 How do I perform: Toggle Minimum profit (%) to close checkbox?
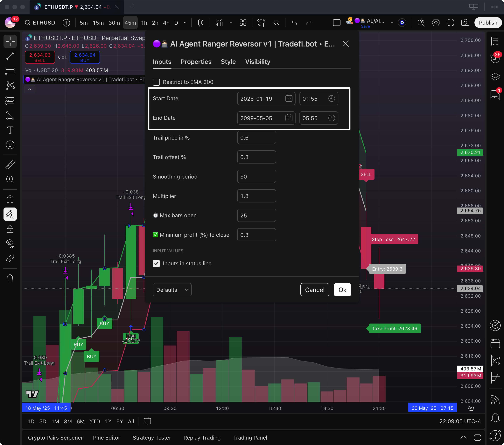click(x=156, y=235)
